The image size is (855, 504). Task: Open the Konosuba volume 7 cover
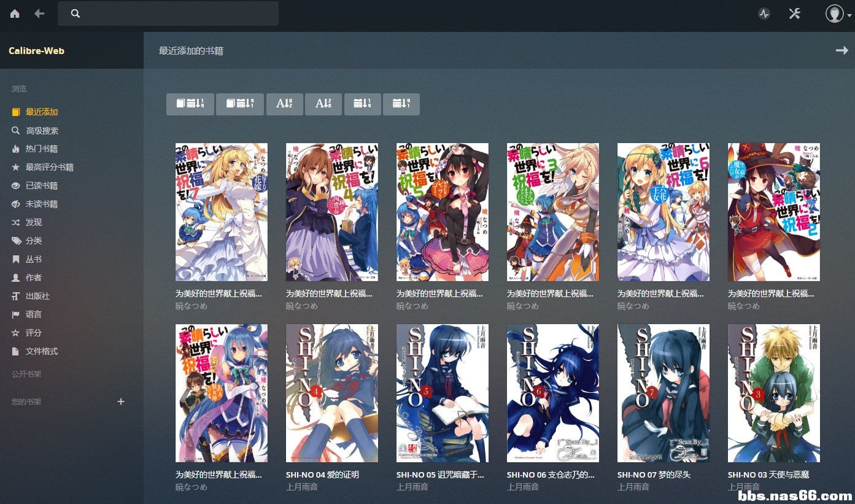222,212
